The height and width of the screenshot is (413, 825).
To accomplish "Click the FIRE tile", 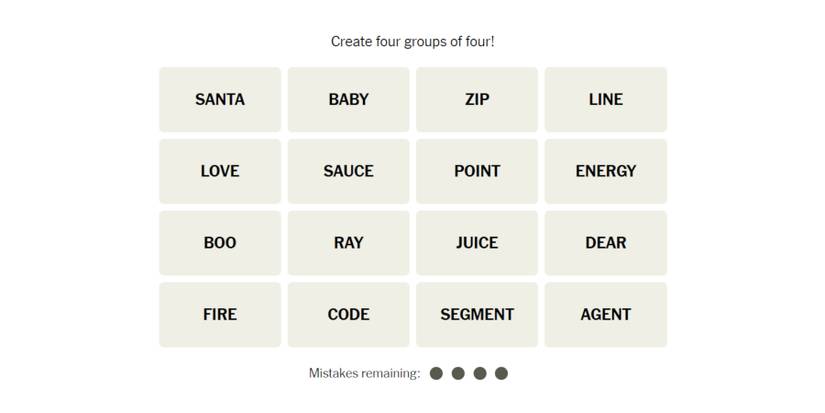I will (220, 314).
